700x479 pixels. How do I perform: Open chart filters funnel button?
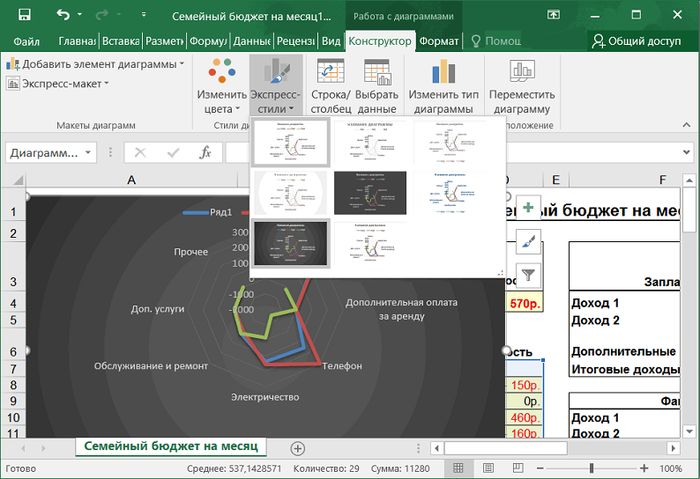click(529, 274)
